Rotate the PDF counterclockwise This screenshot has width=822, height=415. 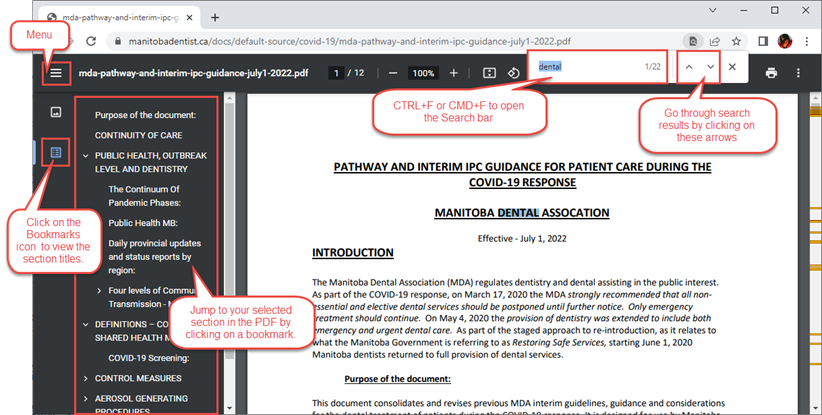click(x=514, y=73)
